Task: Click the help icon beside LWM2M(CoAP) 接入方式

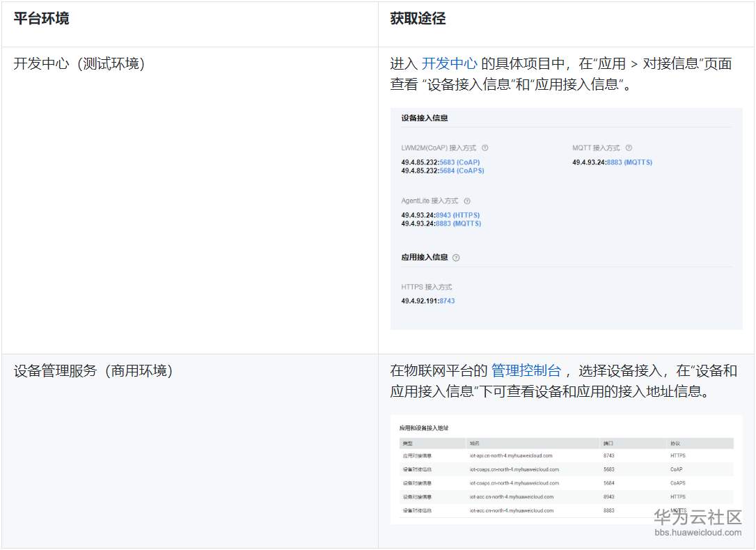Action: click(485, 148)
